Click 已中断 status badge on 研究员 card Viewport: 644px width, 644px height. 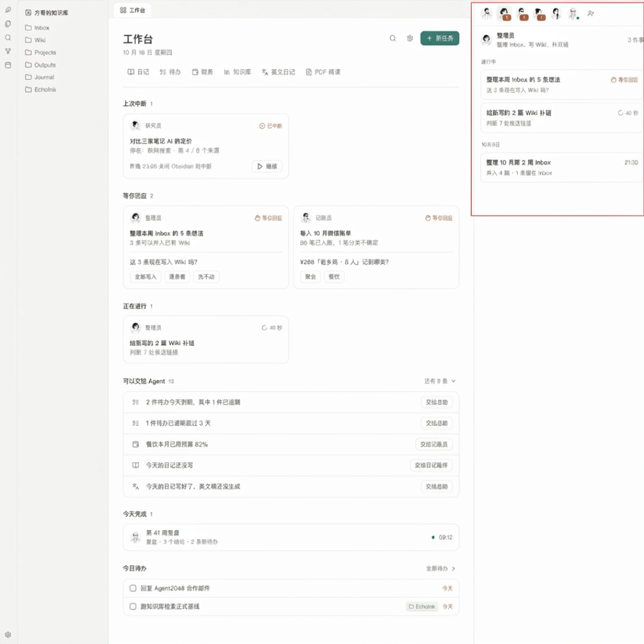pos(271,126)
